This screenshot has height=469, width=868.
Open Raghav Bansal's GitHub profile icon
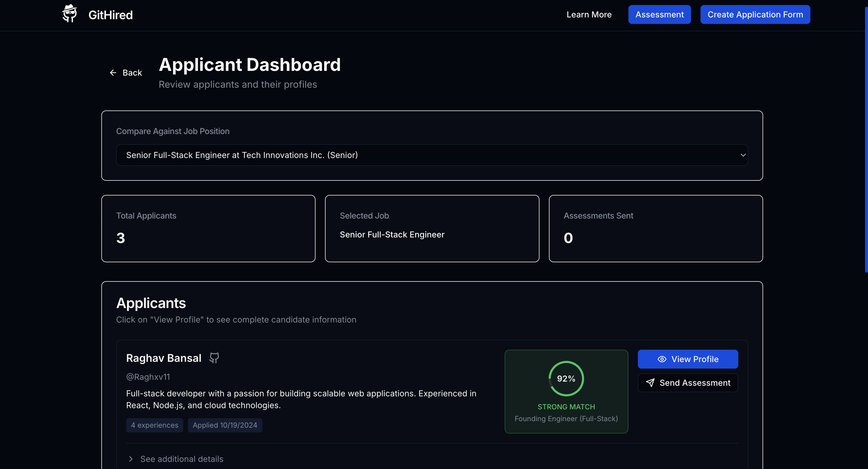pyautogui.click(x=214, y=358)
